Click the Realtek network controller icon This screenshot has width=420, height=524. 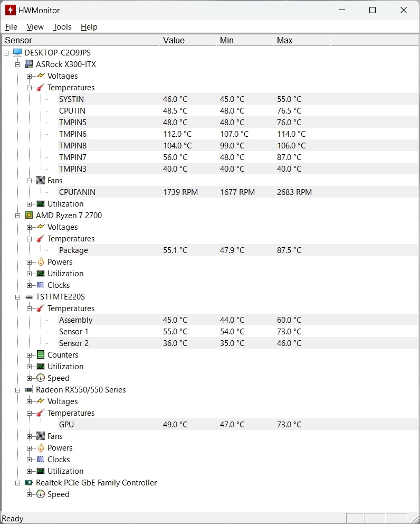point(29,482)
